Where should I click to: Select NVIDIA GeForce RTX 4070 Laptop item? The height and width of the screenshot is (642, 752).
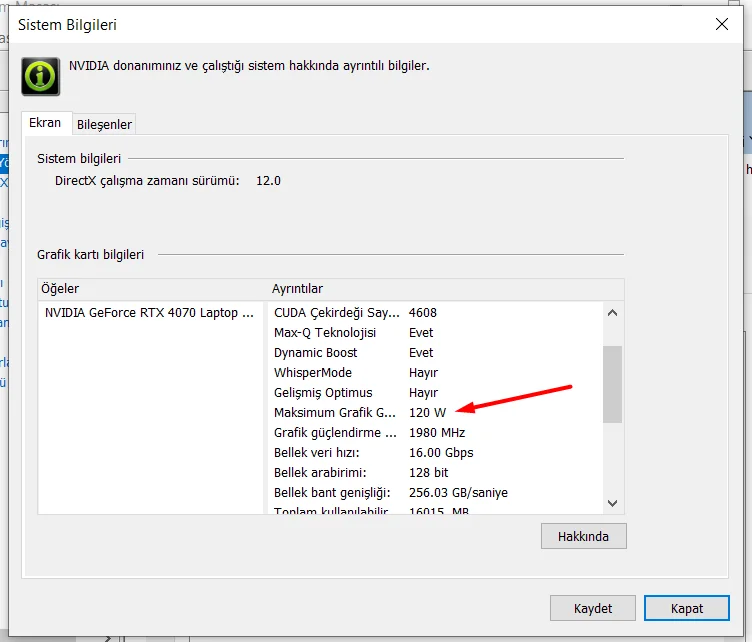pyautogui.click(x=149, y=313)
